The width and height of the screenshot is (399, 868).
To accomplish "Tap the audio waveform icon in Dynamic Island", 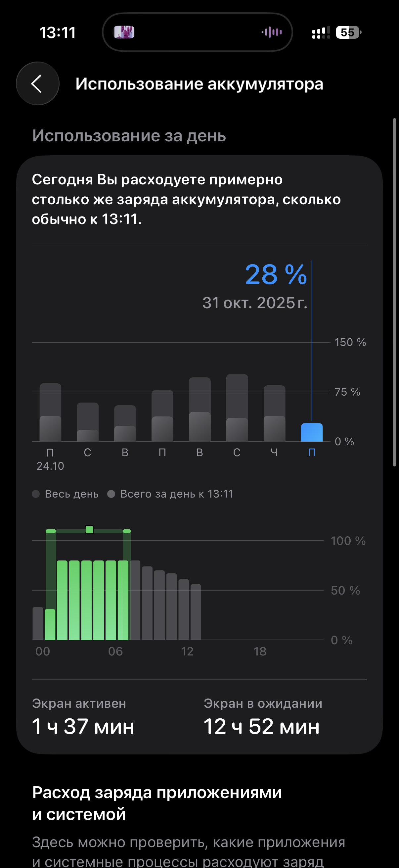I will coord(272,32).
